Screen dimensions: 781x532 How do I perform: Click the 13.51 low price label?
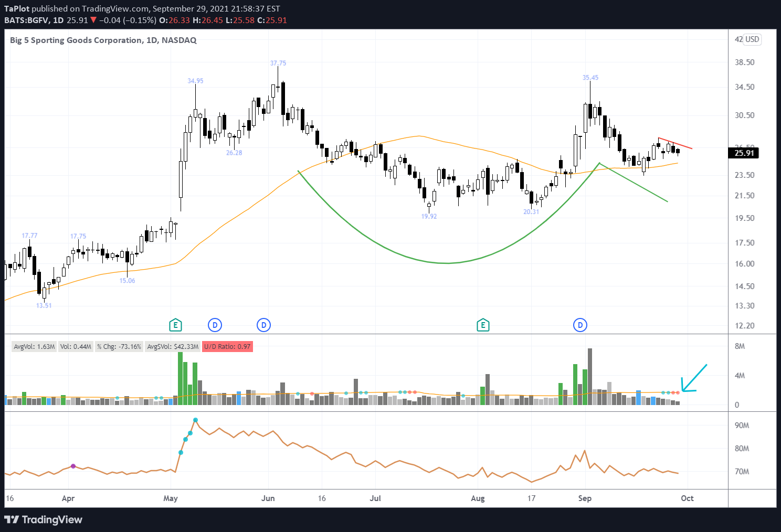(44, 305)
